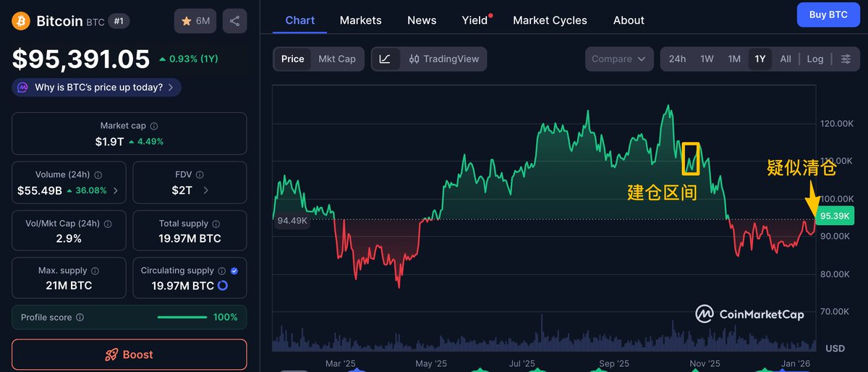Click the Mar '25 x-axis label

[x=340, y=364]
